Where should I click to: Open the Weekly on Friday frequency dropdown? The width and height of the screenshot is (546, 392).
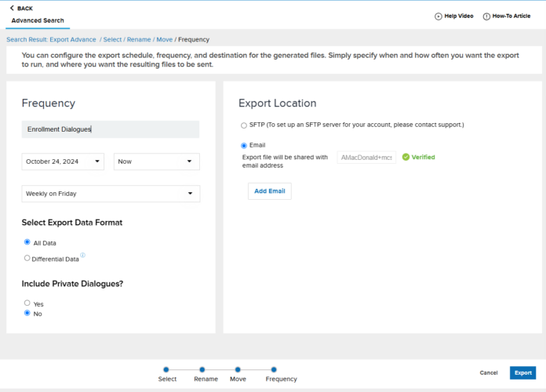[x=111, y=194]
